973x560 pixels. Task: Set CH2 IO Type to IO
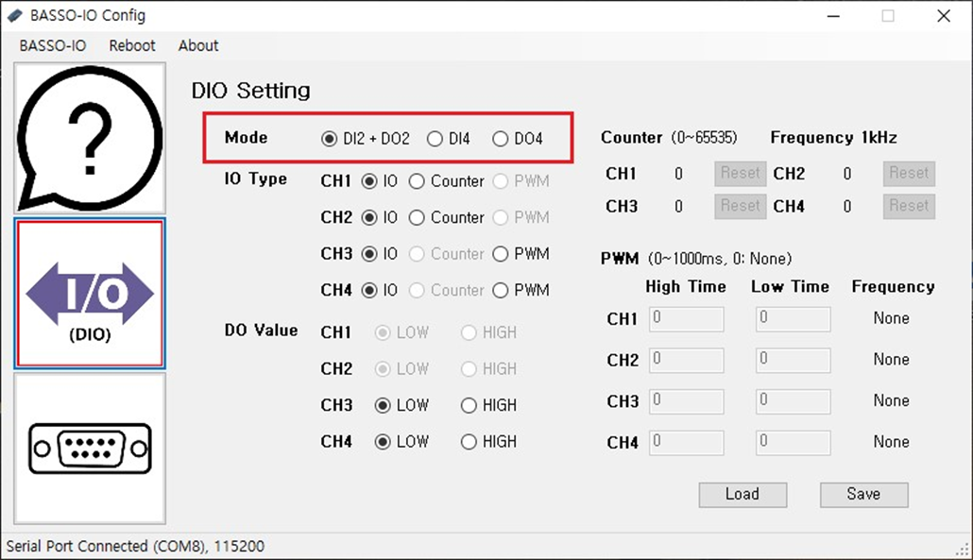pyautogui.click(x=379, y=218)
